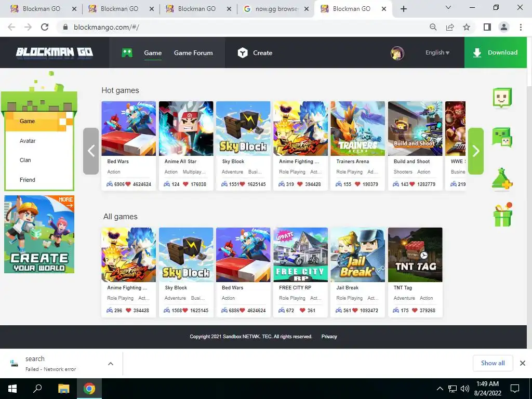532x399 pixels.
Task: Click the Blockman GO logo
Action: tap(54, 52)
